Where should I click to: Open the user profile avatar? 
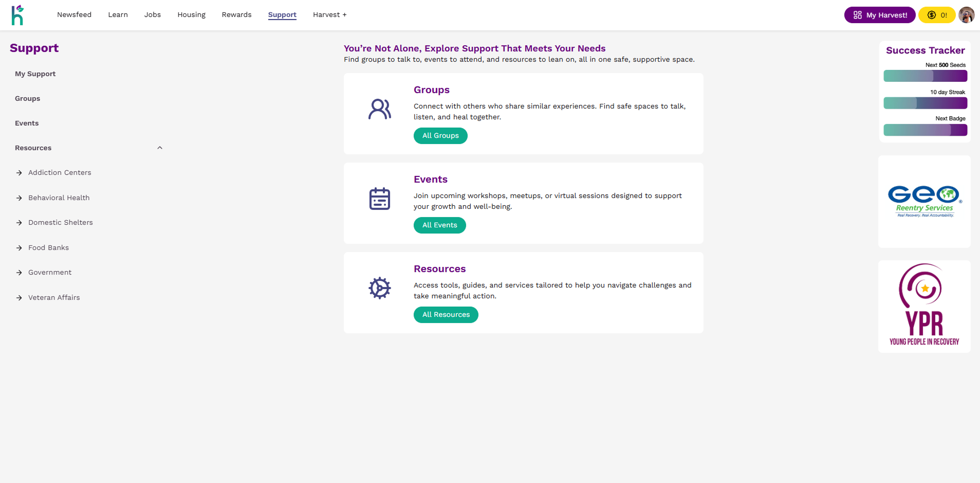tap(966, 15)
